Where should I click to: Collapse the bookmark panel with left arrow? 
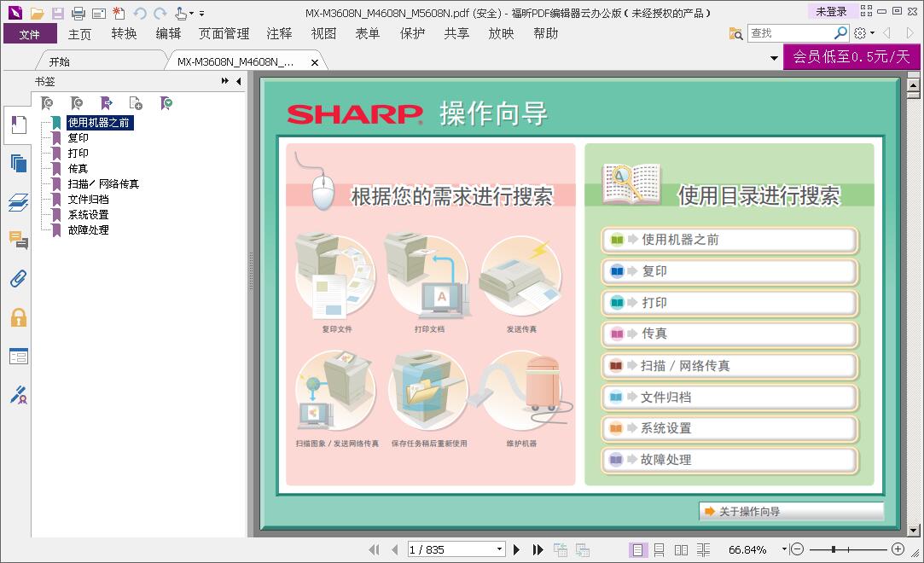click(239, 81)
